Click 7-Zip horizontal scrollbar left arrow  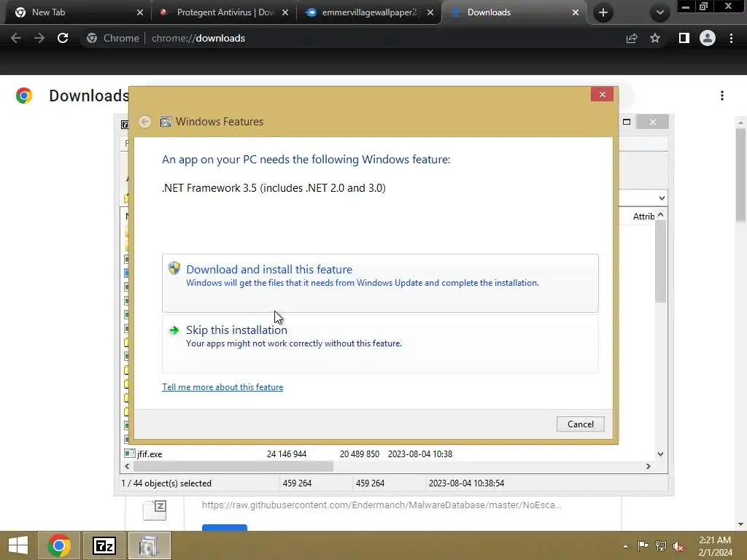(127, 466)
